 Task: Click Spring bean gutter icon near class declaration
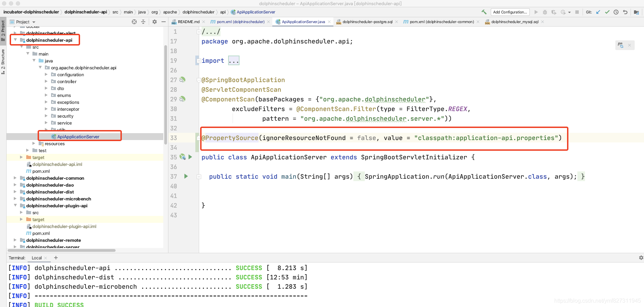pos(183,157)
